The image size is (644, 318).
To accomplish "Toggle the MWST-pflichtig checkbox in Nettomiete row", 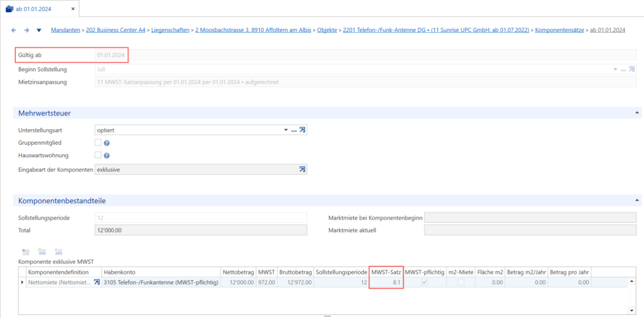I will pyautogui.click(x=424, y=282).
